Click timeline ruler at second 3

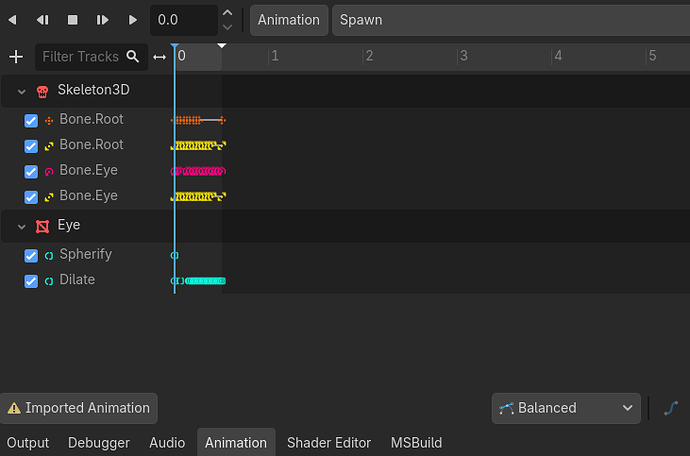(462, 56)
